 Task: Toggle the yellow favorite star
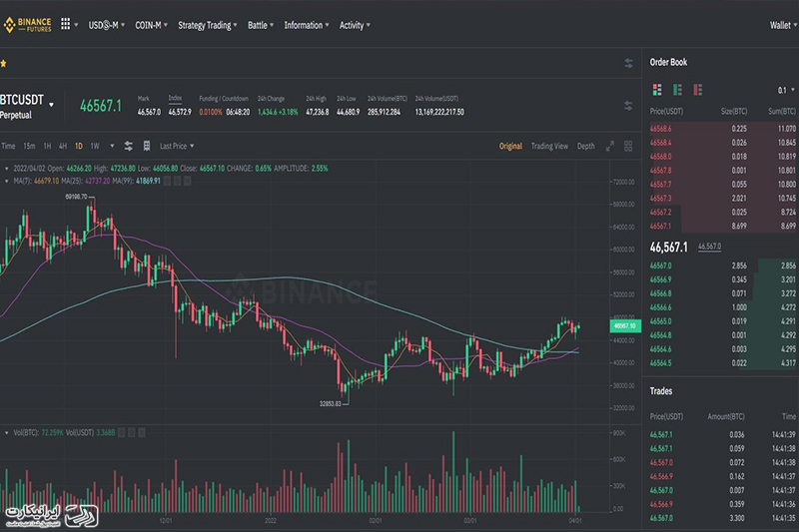click(x=4, y=64)
